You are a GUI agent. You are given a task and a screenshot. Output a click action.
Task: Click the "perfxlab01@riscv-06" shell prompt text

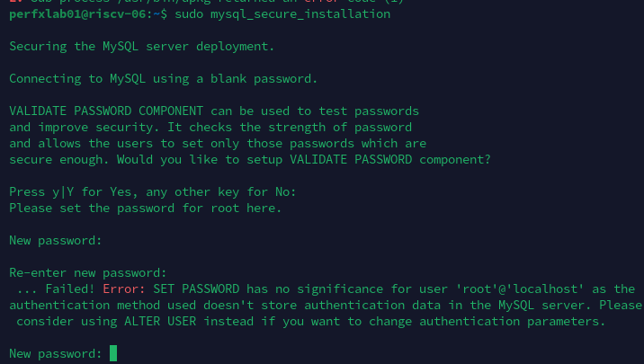point(68,14)
